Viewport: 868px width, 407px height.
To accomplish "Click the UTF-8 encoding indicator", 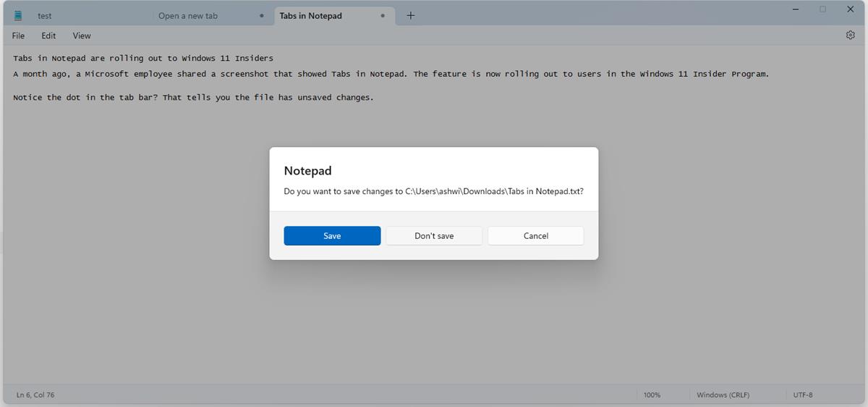I will pyautogui.click(x=803, y=395).
